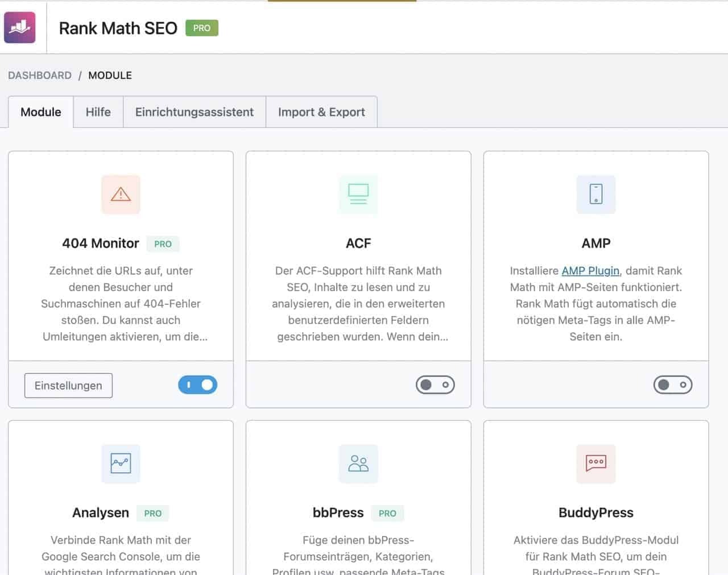Click the PRO badge next to Rank Math SEO
Image resolution: width=728 pixels, height=575 pixels.
pyautogui.click(x=202, y=28)
